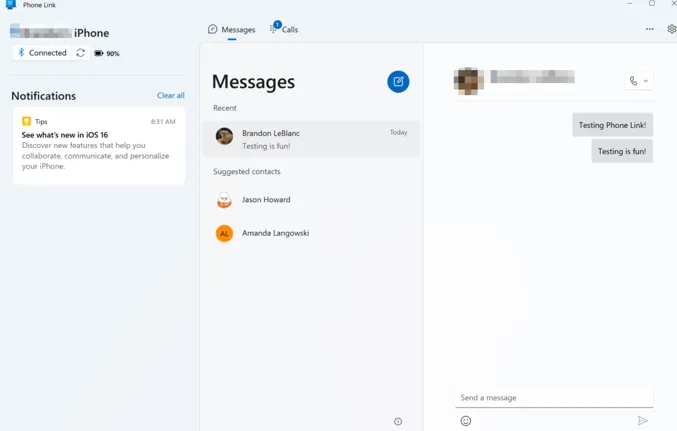Click the contact avatar in conversation header
The image size is (677, 431).
click(468, 81)
